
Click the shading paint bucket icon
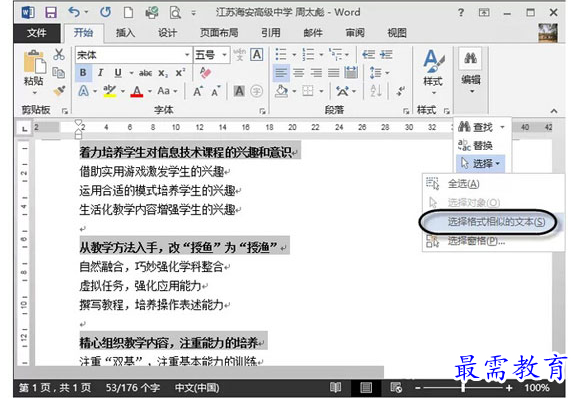click(x=281, y=90)
